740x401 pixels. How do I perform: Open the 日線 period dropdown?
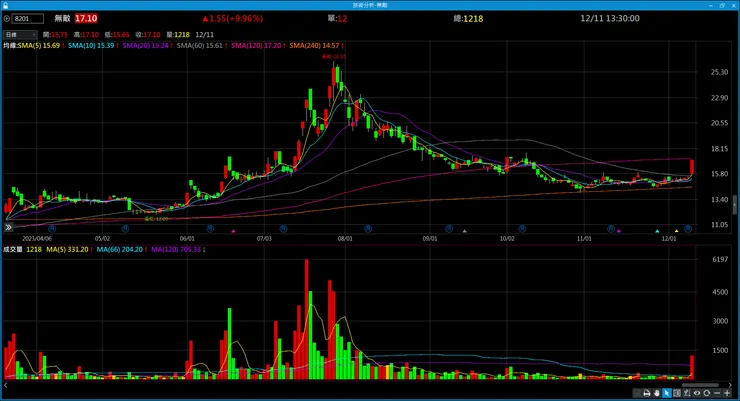pos(20,34)
